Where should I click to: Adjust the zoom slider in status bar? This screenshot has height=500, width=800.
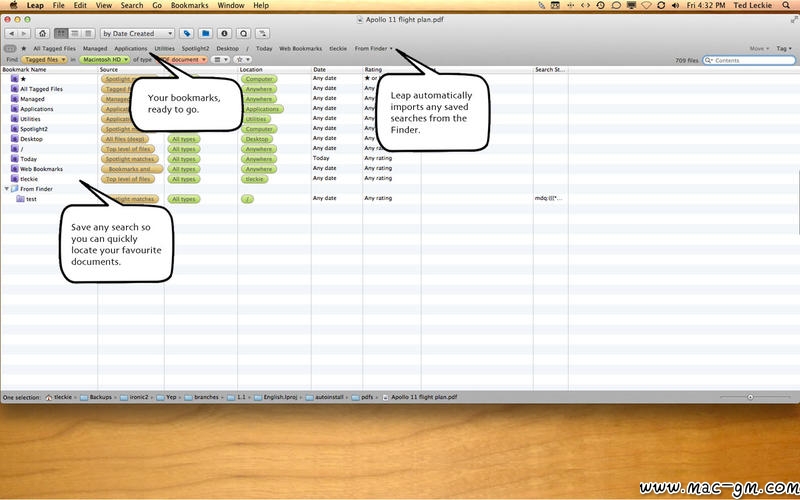pyautogui.click(x=750, y=397)
